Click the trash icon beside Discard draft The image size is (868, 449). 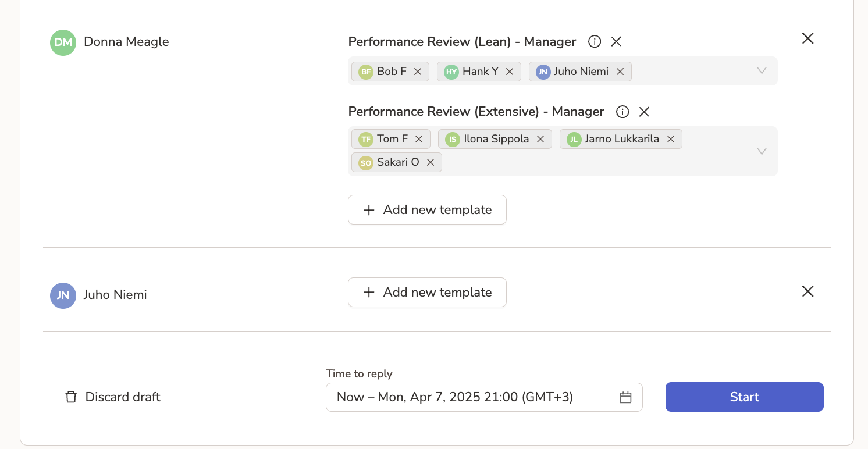[x=70, y=397]
